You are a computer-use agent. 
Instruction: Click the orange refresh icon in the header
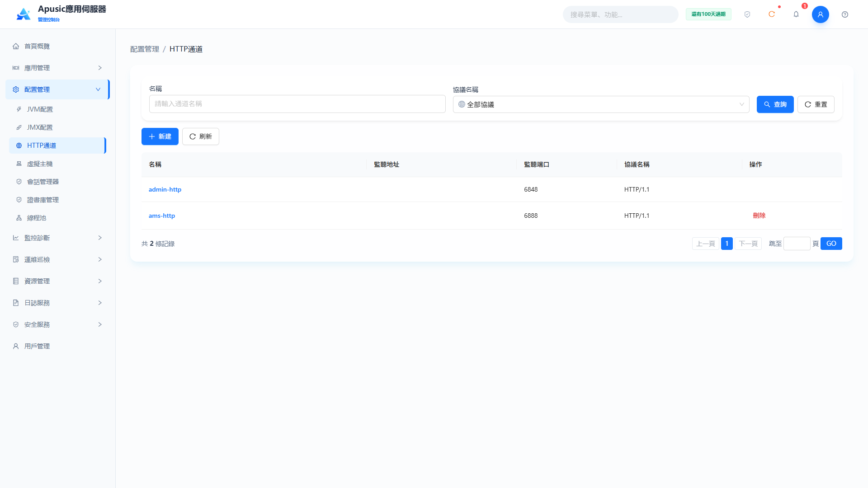[772, 14]
